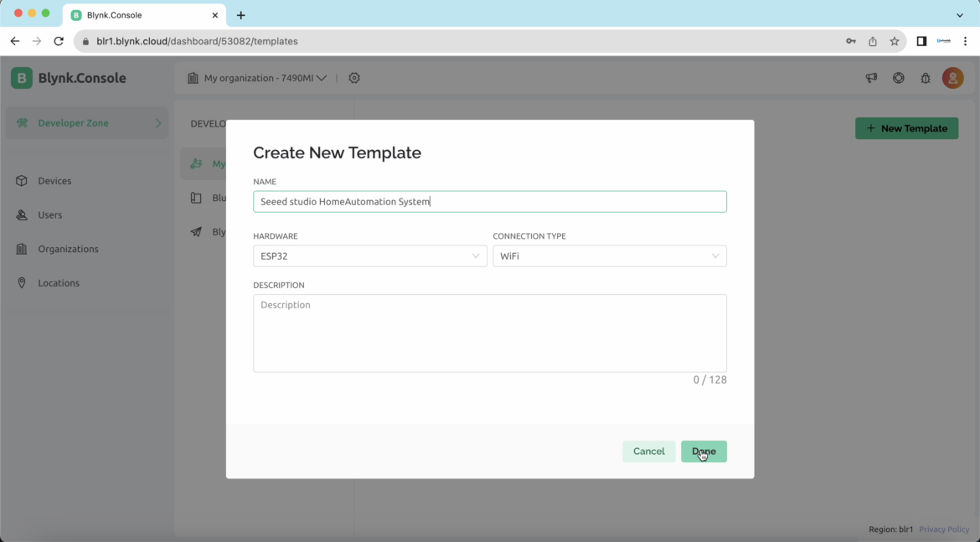Bookmark this page with star icon
The height and width of the screenshot is (542, 980).
pyautogui.click(x=895, y=41)
